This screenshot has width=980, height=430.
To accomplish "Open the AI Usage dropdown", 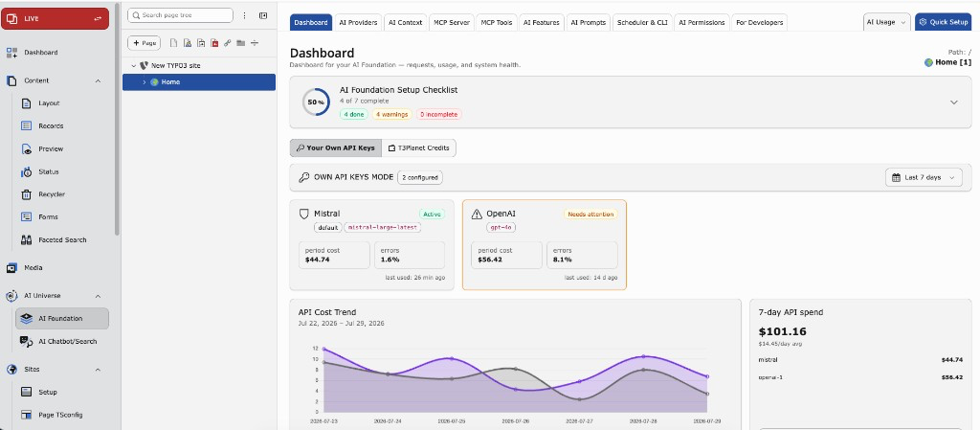I will click(887, 22).
